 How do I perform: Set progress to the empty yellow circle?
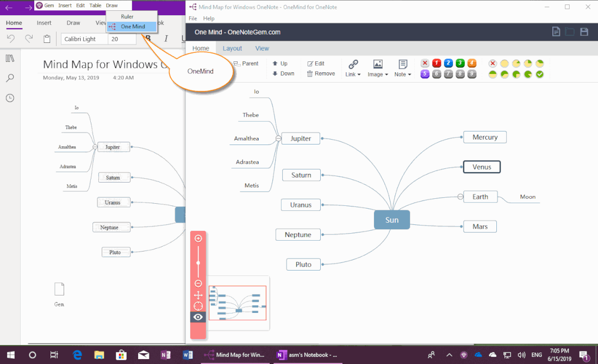click(x=504, y=64)
